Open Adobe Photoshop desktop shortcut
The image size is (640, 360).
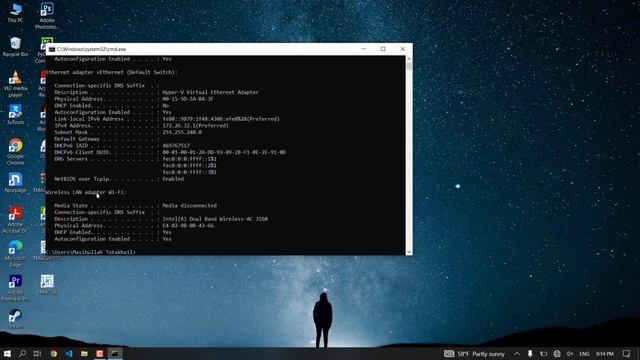click(x=47, y=16)
